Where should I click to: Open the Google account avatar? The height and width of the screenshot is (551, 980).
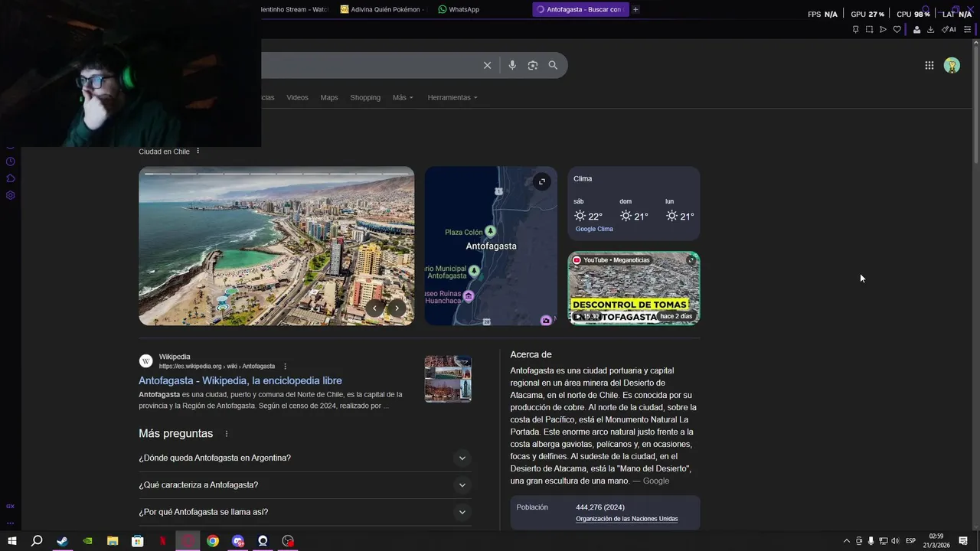tap(952, 66)
